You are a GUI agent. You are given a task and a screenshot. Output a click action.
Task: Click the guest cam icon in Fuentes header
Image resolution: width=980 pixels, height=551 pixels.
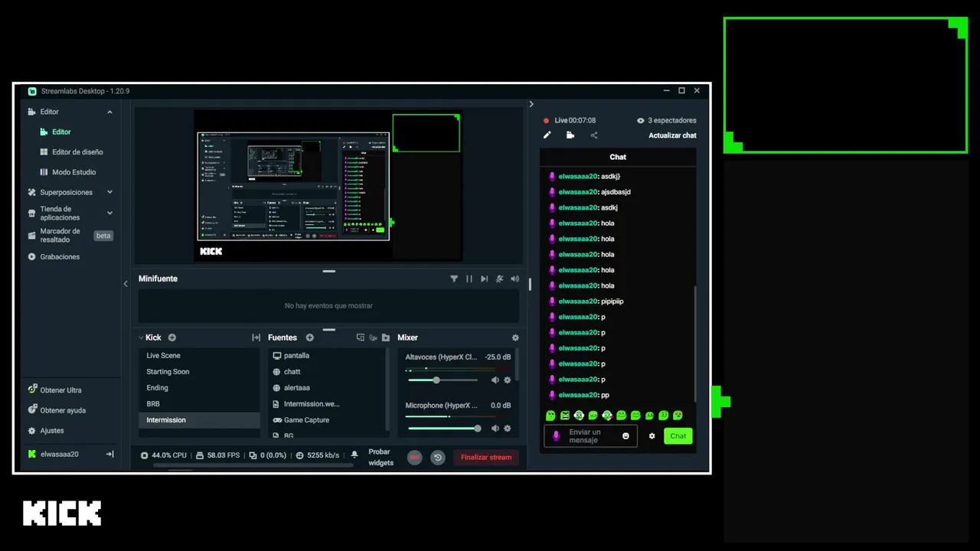tap(374, 337)
